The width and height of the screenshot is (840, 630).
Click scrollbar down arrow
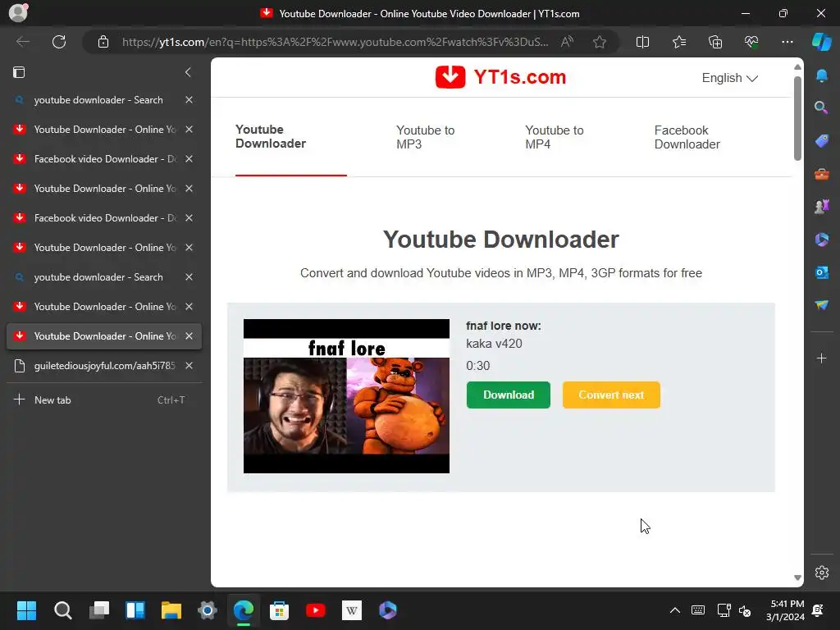(797, 577)
